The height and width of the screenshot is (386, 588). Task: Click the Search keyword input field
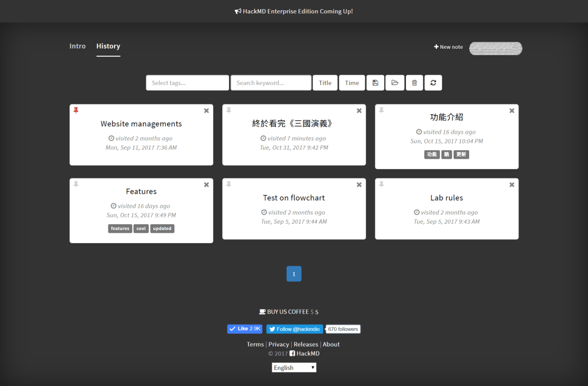[271, 83]
